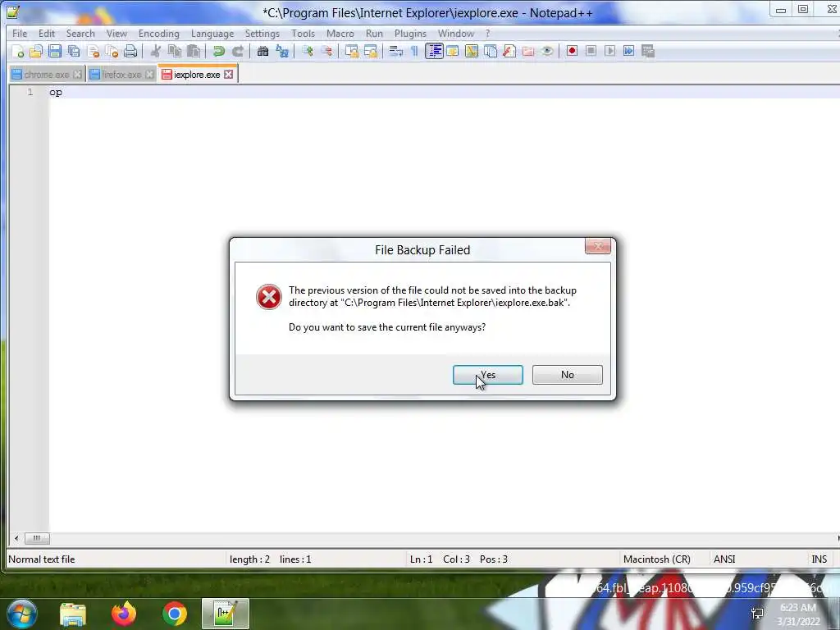Click the Save All icon
840x630 pixels.
click(74, 52)
